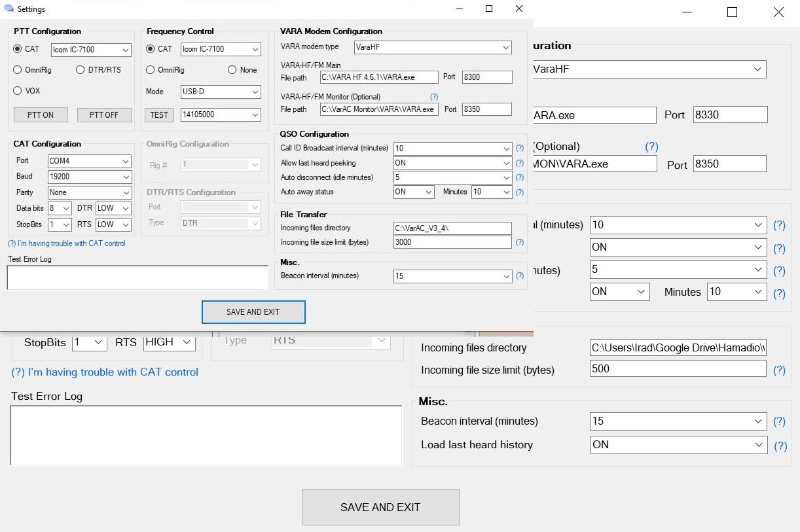
Task: Open the Mode dropdown showing USB-D
Action: [x=221, y=92]
